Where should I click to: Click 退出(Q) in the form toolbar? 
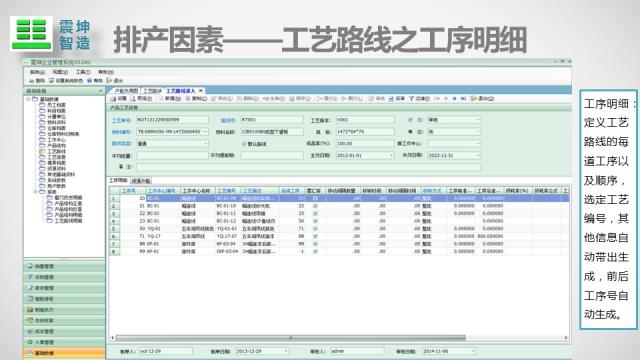482,99
